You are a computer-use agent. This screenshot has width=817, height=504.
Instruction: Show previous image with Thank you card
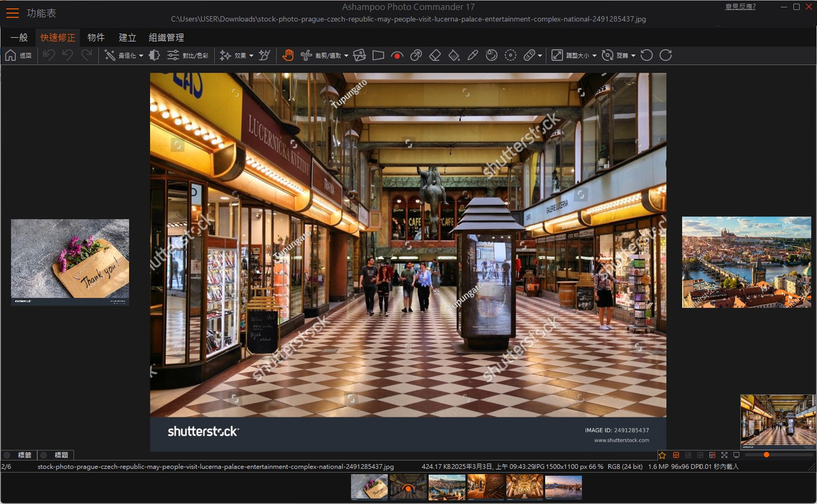pyautogui.click(x=70, y=262)
